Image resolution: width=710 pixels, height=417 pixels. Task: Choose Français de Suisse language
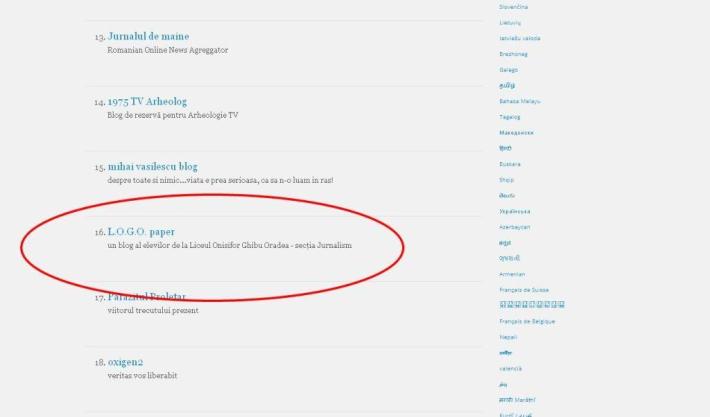(526, 289)
